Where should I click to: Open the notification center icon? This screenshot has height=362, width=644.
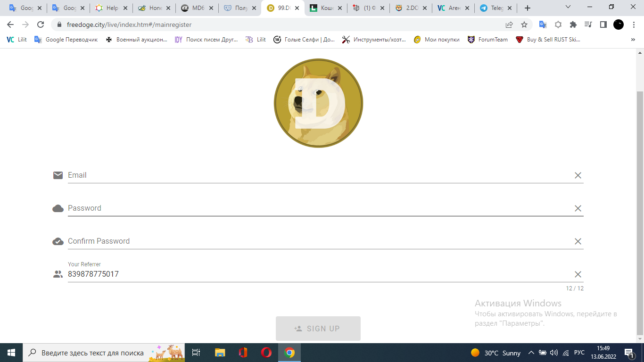629,353
